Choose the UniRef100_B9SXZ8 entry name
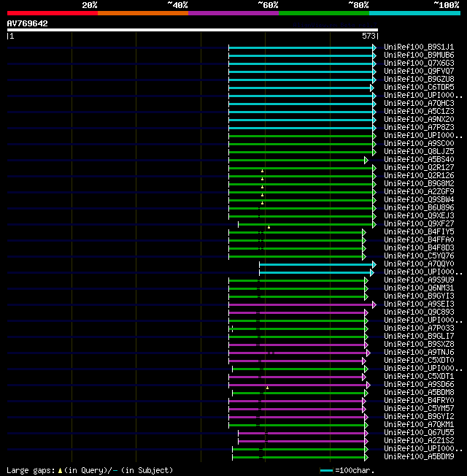467x476 pixels. tap(419, 345)
